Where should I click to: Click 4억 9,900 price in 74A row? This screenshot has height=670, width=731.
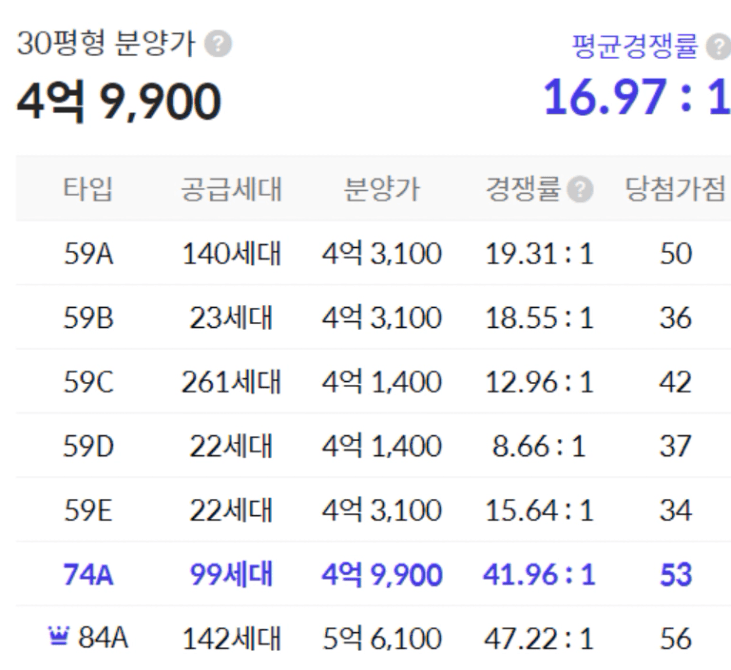pyautogui.click(x=382, y=574)
